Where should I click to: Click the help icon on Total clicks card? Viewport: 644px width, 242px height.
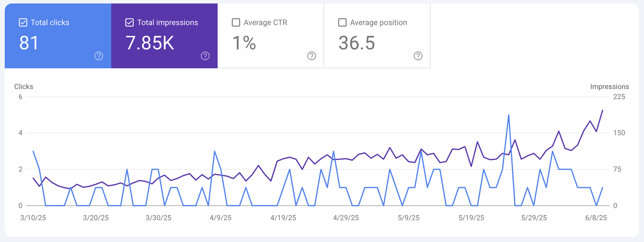pos(99,56)
